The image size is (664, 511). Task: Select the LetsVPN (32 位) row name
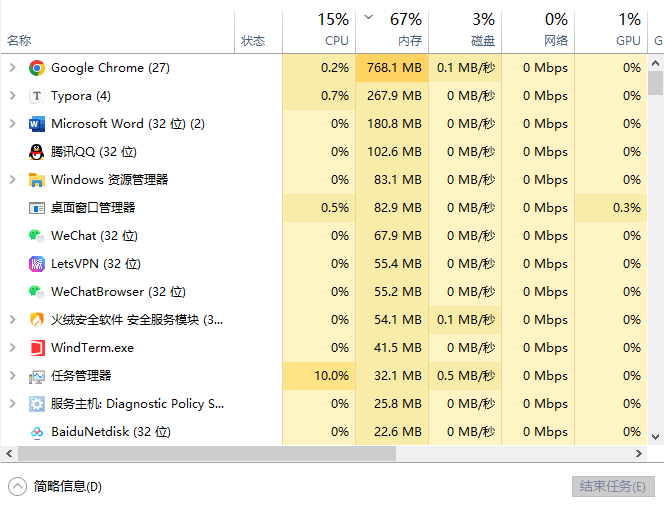[96, 263]
